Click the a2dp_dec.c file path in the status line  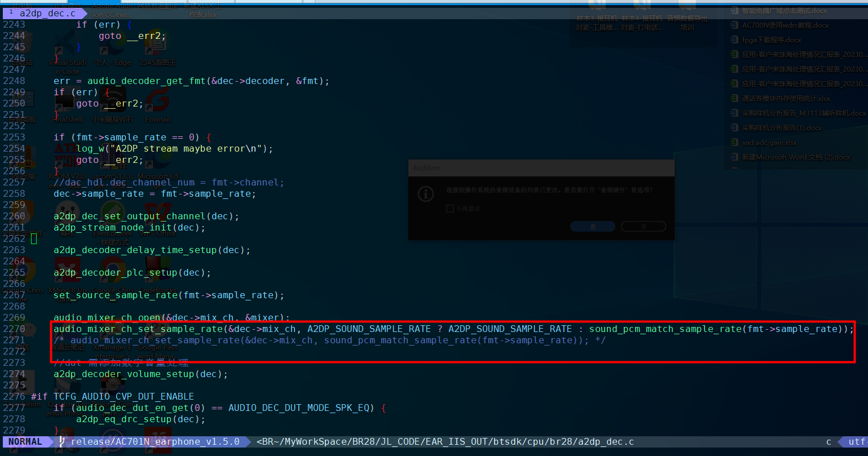446,442
